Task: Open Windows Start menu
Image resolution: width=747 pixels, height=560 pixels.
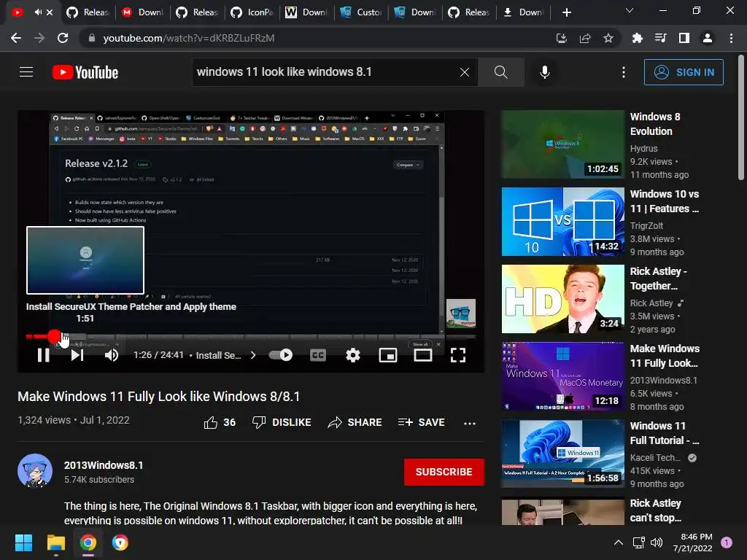Action: click(23, 542)
